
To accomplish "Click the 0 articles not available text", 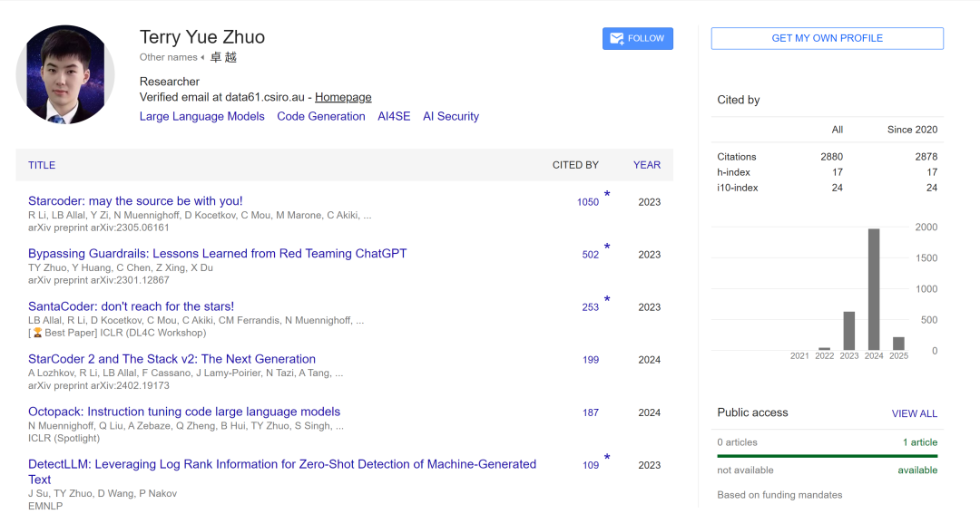I will coord(737,442).
